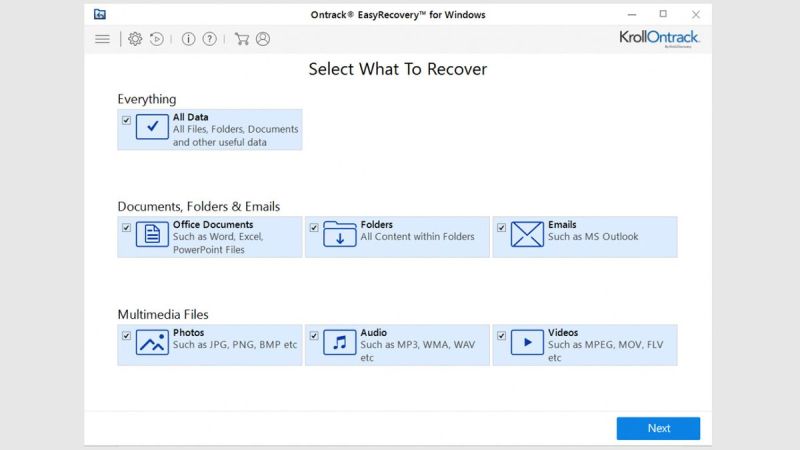Click the Photos picture icon
The image size is (800, 450).
pyautogui.click(x=152, y=343)
